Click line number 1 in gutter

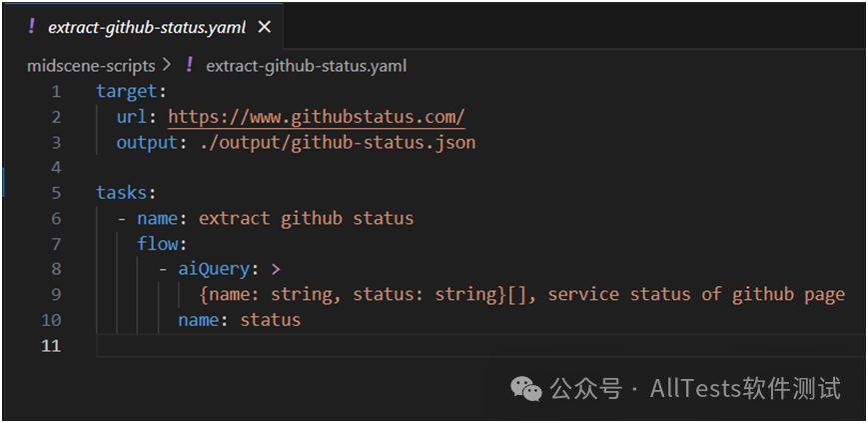56,91
